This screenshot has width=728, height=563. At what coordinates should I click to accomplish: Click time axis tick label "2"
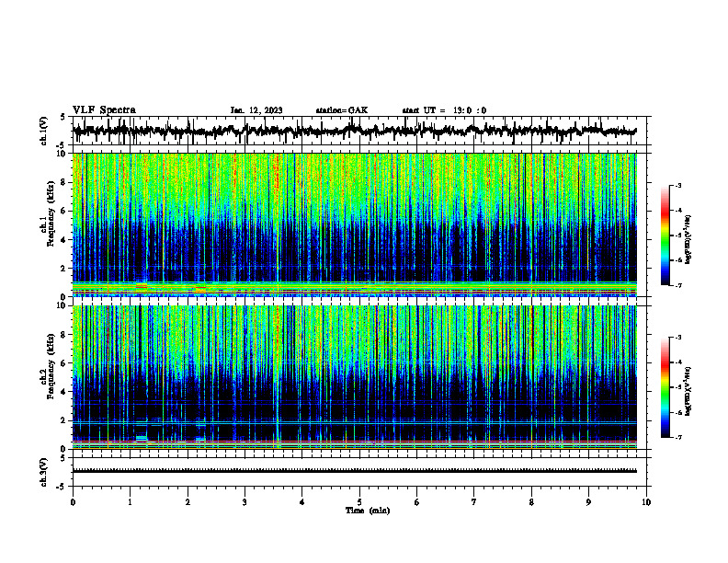(188, 502)
